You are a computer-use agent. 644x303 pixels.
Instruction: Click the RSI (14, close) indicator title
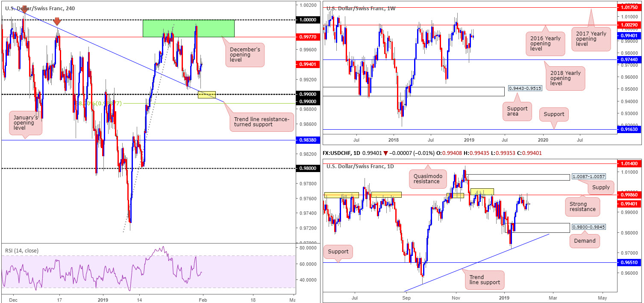(x=23, y=251)
